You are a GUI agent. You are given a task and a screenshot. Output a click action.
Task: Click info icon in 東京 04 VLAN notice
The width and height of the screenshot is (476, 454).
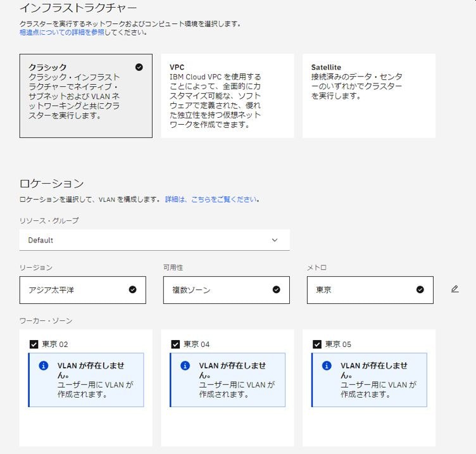(x=185, y=365)
